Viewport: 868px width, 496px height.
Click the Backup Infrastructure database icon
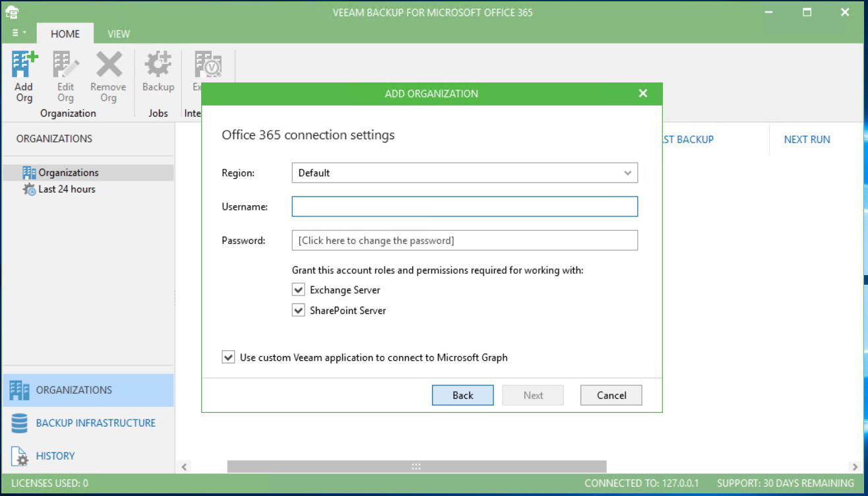coord(20,423)
